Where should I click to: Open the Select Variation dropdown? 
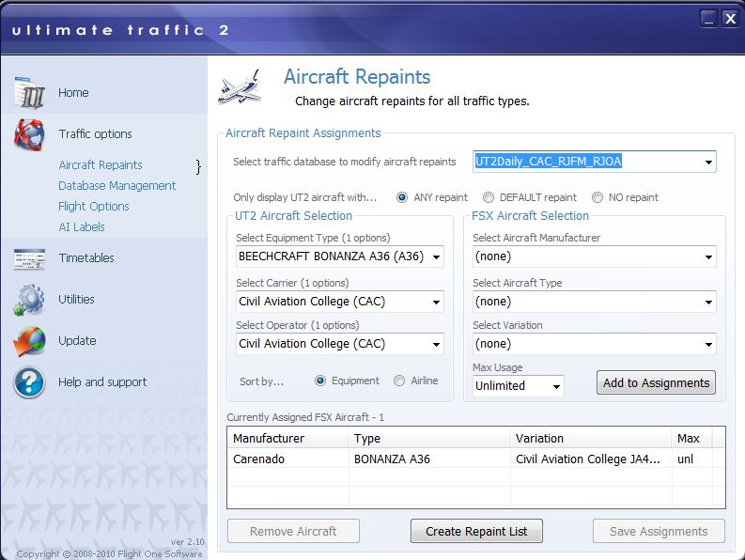595,344
